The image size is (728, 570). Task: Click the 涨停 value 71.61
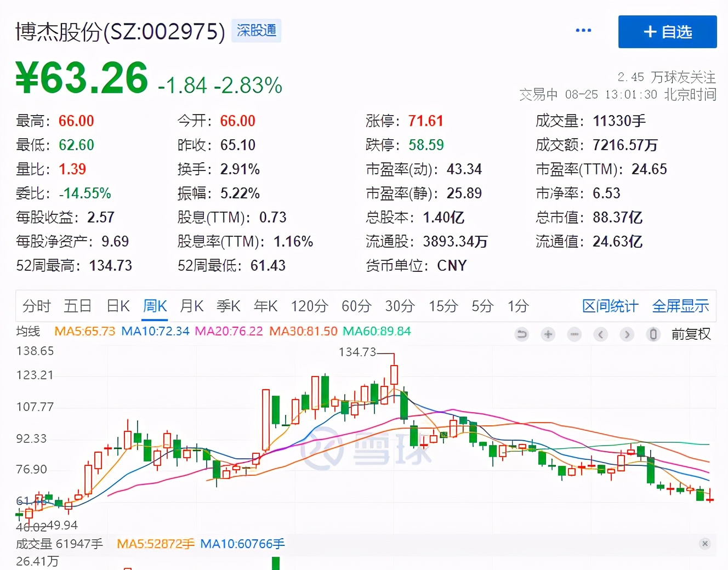(426, 121)
